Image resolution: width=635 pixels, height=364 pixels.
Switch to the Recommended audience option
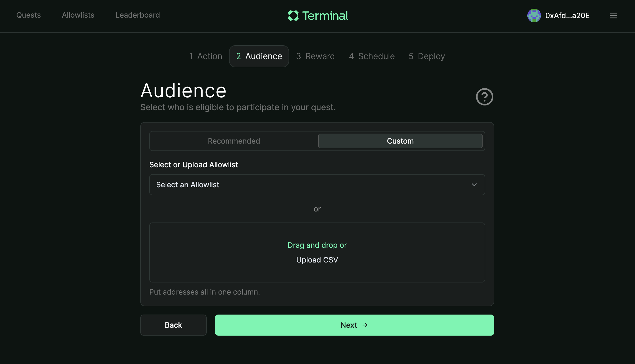coord(234,141)
